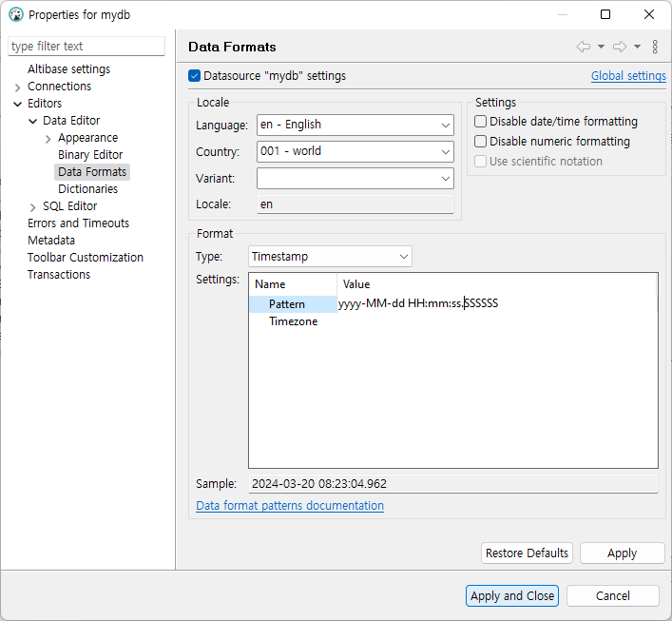Enable Disable numeric formatting checkbox

pyautogui.click(x=481, y=142)
